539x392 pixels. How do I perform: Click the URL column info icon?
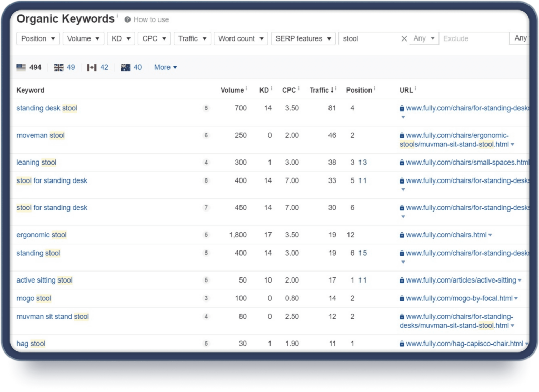(x=415, y=88)
